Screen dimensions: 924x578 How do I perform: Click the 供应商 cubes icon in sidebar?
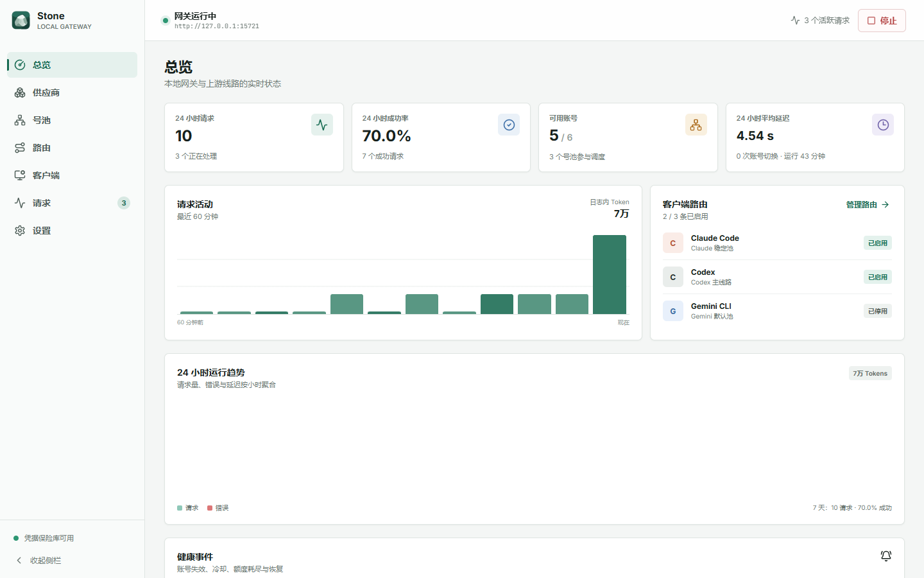click(x=20, y=92)
